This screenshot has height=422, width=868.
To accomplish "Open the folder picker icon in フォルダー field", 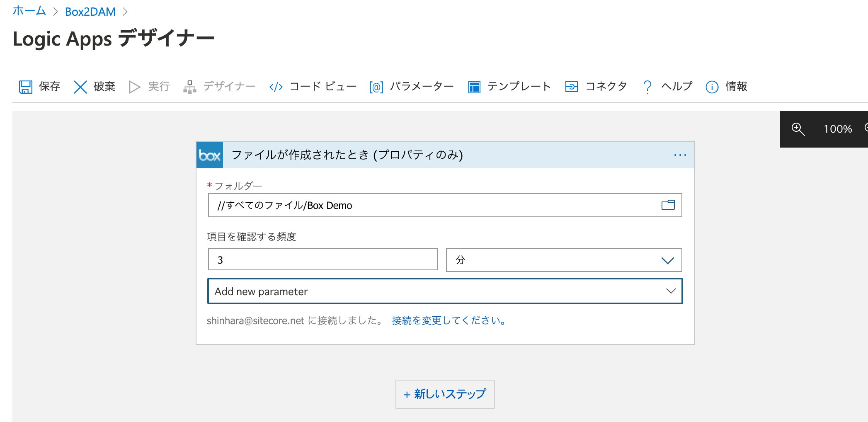I will pos(668,205).
